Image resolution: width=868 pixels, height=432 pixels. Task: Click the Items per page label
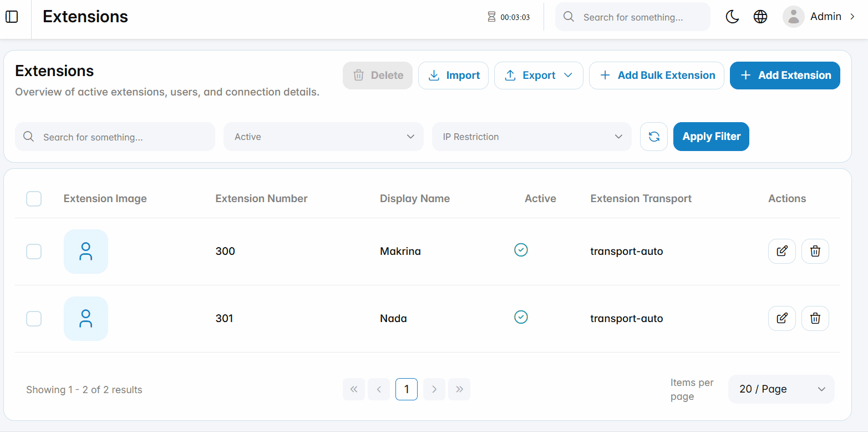click(692, 389)
